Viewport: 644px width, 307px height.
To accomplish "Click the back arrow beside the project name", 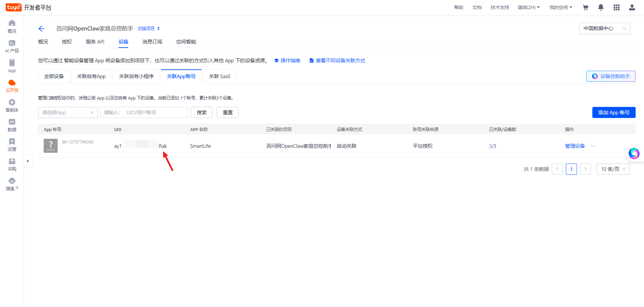I will [x=41, y=29].
